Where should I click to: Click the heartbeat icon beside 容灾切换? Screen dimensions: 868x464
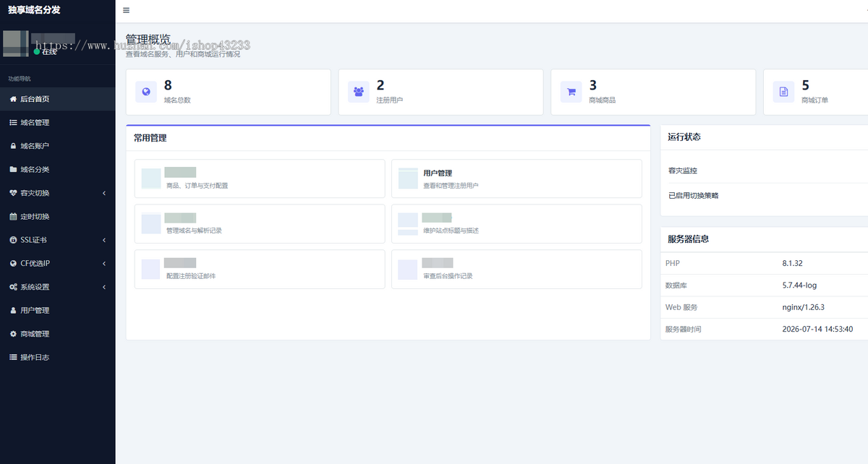click(13, 193)
